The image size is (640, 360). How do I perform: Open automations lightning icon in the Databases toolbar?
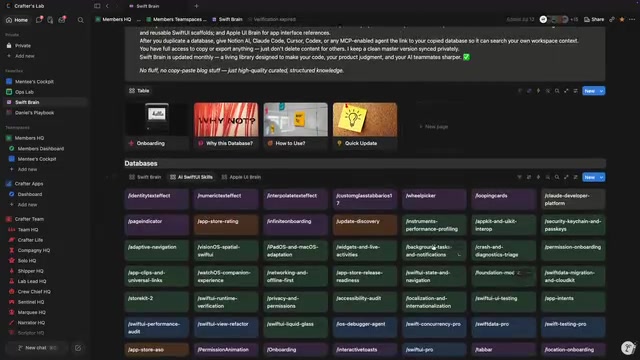pos(538,177)
